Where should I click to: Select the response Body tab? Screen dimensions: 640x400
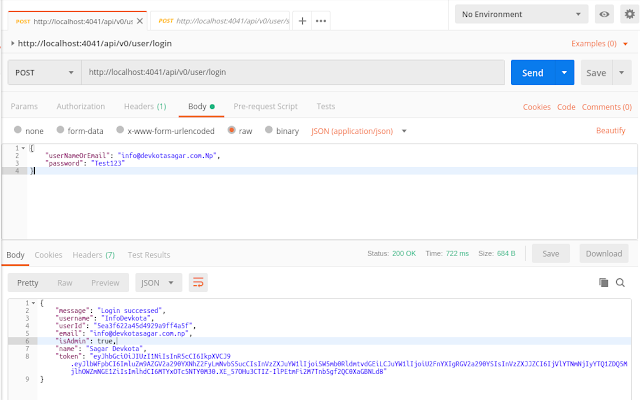(x=16, y=255)
